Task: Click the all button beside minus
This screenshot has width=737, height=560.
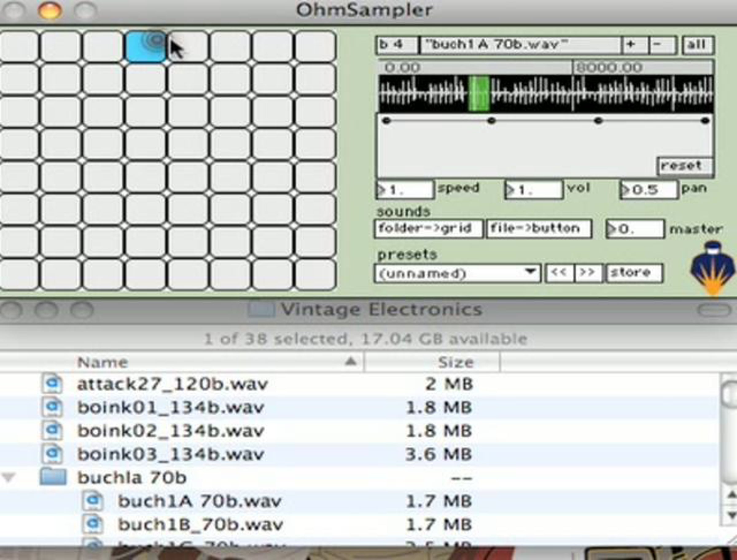Action: point(698,45)
